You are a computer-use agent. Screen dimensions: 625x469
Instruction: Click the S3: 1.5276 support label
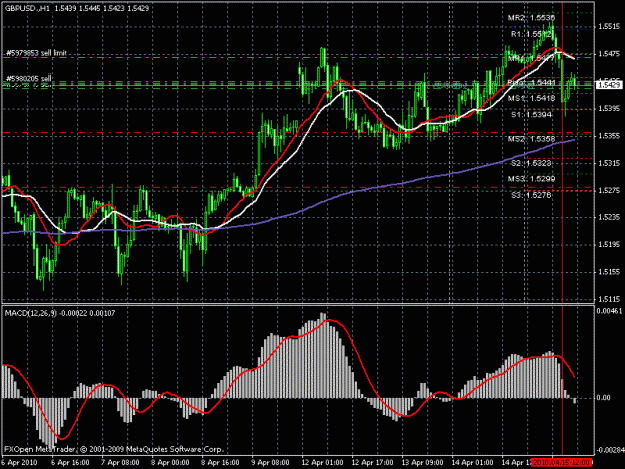[x=531, y=195]
